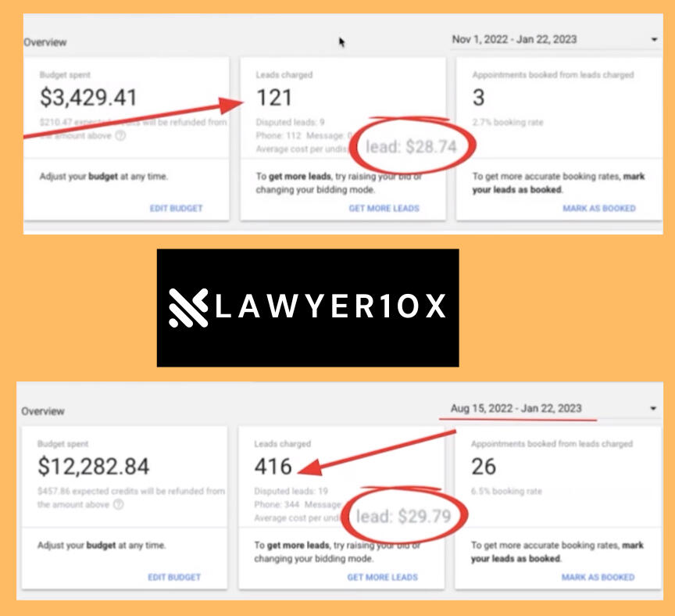Open dropdown arrow beside Nov 1, 2022 range

pos(653,39)
